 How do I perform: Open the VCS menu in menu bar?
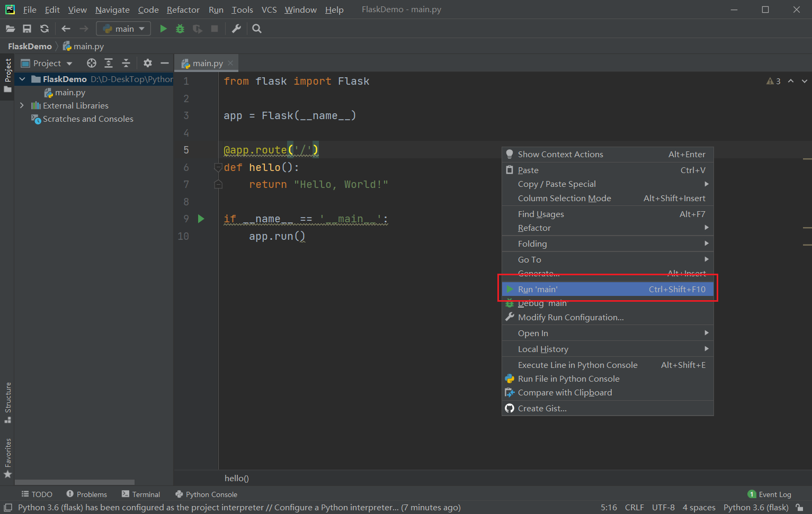tap(269, 10)
